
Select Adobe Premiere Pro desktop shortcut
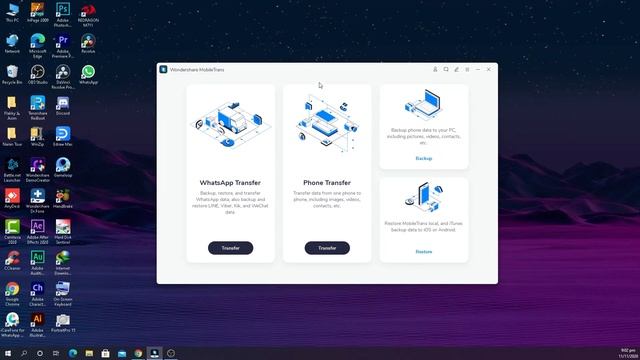click(63, 46)
